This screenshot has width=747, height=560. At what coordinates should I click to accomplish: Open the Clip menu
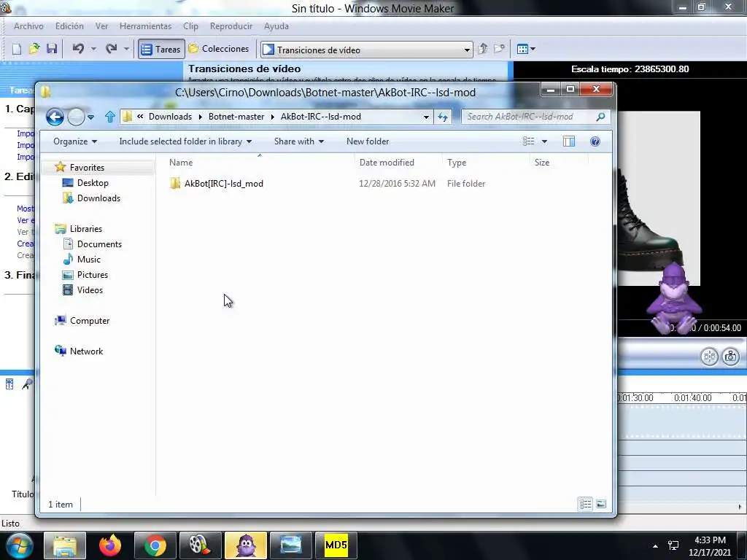[190, 26]
